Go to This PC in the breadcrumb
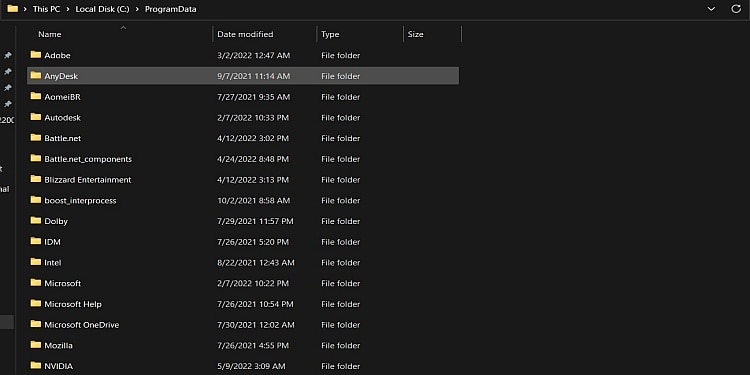Image resolution: width=750 pixels, height=375 pixels. point(46,9)
